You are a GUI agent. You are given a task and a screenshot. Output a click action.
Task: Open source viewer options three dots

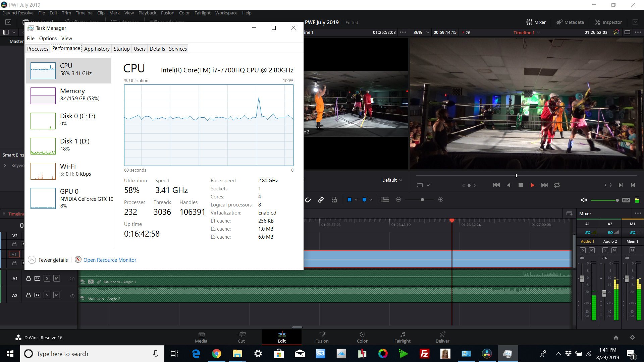click(x=403, y=33)
